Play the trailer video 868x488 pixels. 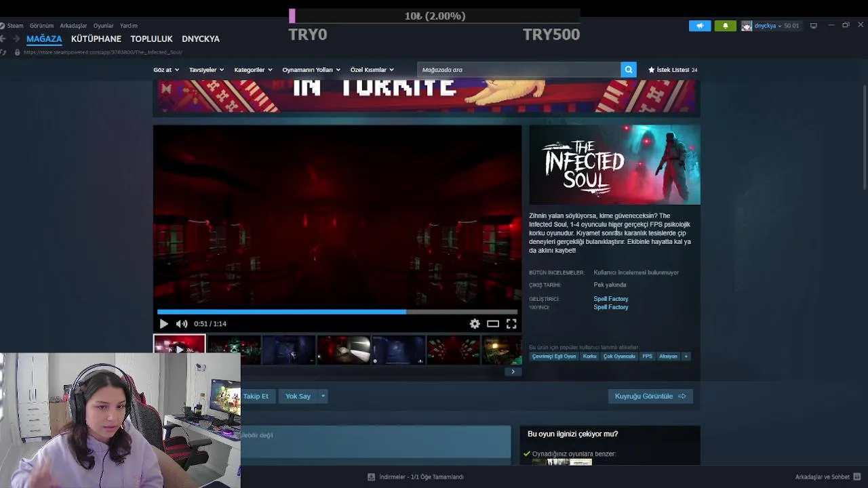[163, 324]
